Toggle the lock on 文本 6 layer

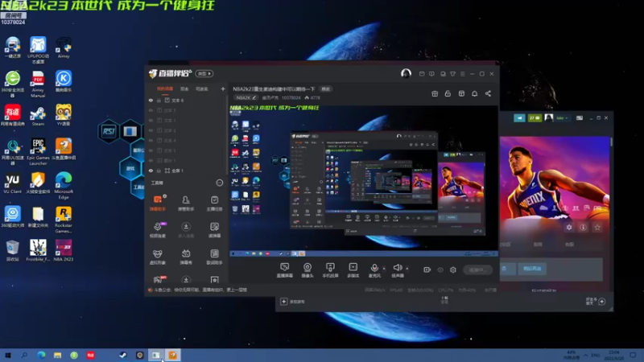point(159,100)
